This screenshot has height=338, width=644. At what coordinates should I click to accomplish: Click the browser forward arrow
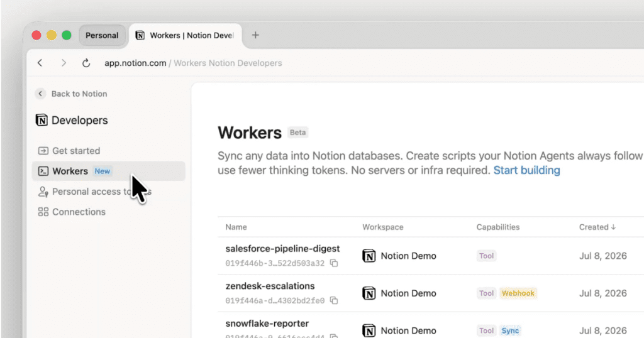point(64,63)
